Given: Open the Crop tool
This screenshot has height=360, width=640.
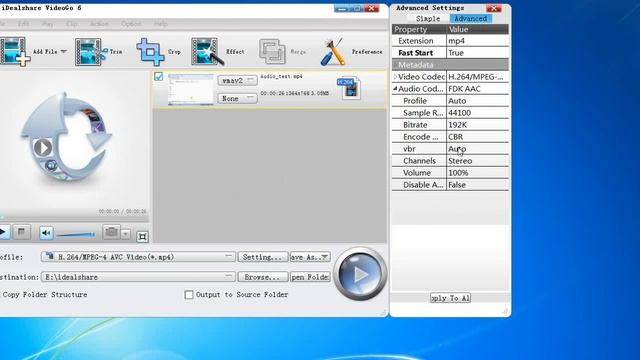Looking at the screenshot, I should tap(150, 52).
